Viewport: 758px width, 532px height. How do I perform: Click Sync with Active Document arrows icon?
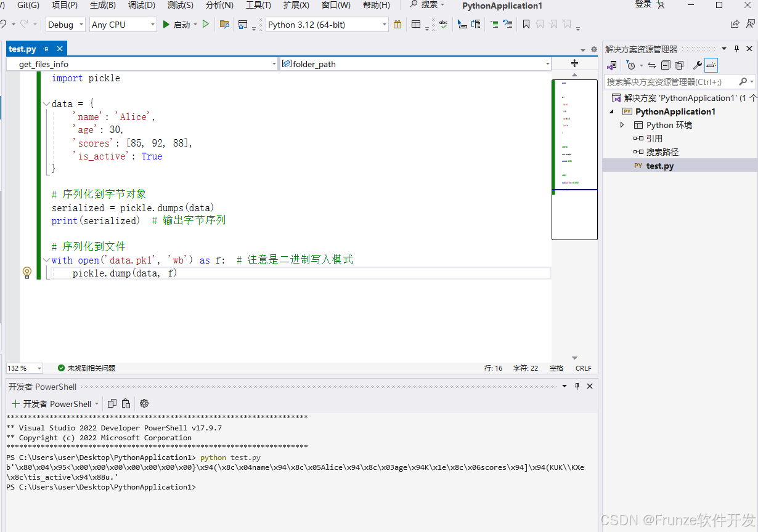coord(652,65)
